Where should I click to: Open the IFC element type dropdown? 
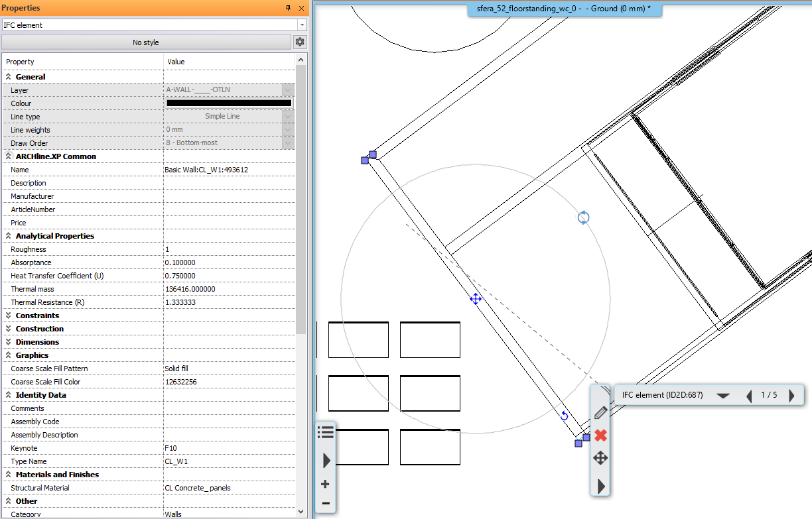[x=303, y=25]
